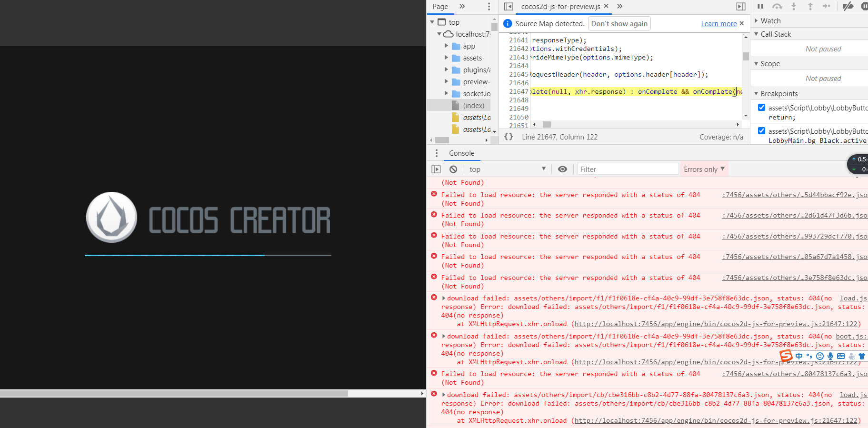
Task: Click the navigator tree horizontal scrollbar thumb
Action: (x=442, y=140)
